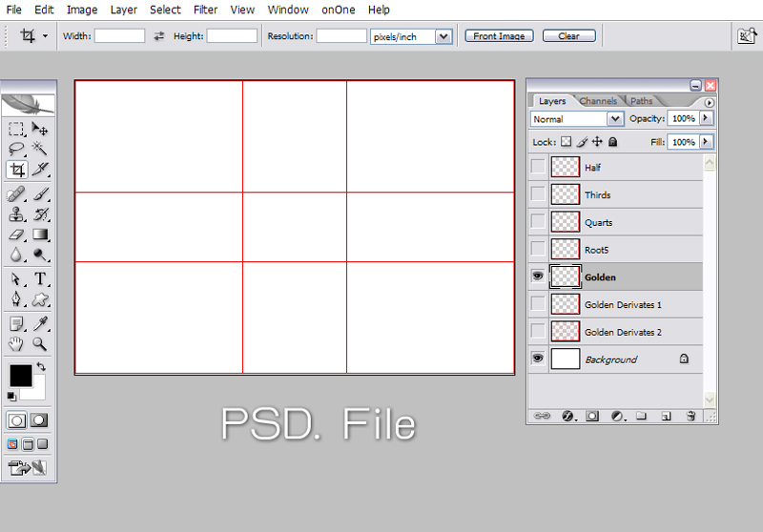The image size is (763, 532).
Task: Select the Dodge tool
Action: [40, 255]
